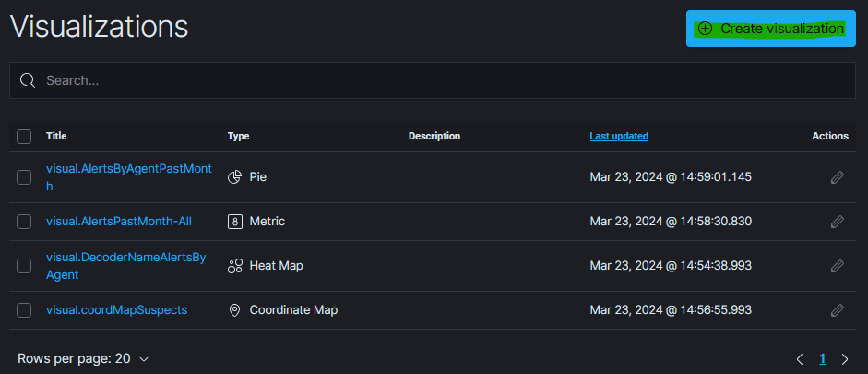Go to previous page using left chevron
The image size is (868, 374).
pyautogui.click(x=800, y=358)
